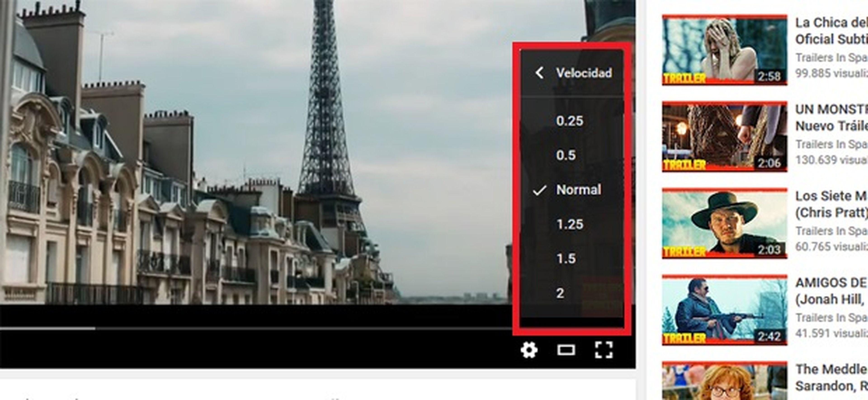868x400 pixels.
Task: Click the Velocidad menu header text
Action: [x=584, y=73]
